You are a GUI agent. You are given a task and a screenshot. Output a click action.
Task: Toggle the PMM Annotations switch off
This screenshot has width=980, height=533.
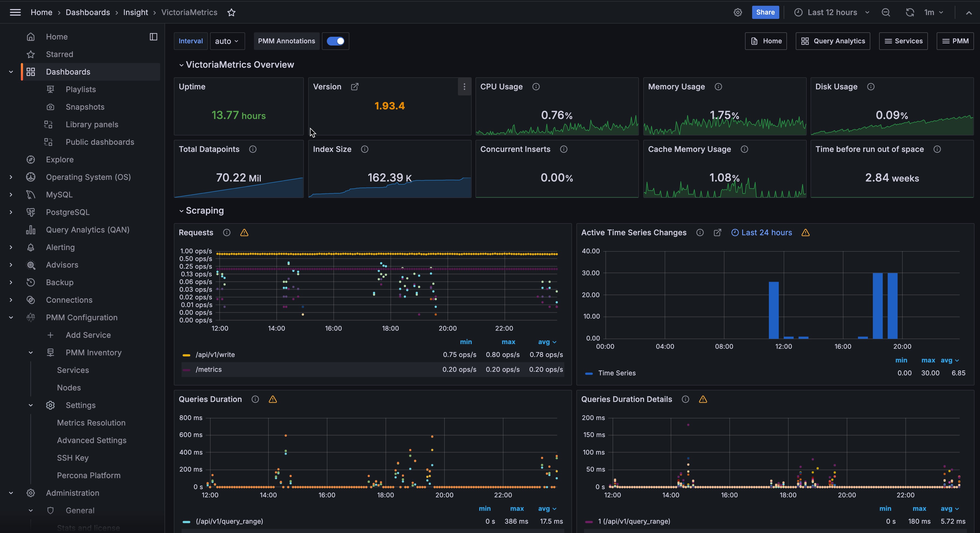click(x=335, y=41)
